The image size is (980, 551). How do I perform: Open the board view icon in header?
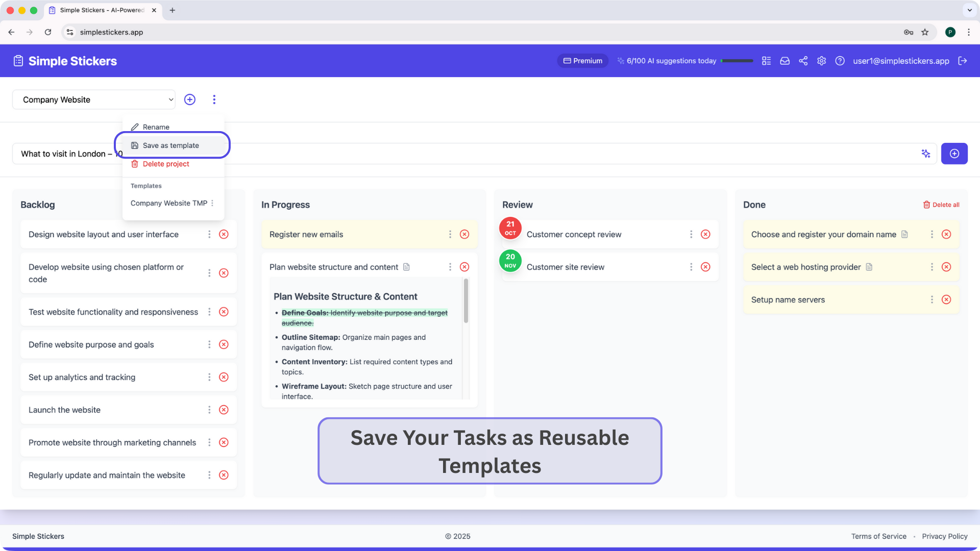pyautogui.click(x=766, y=61)
